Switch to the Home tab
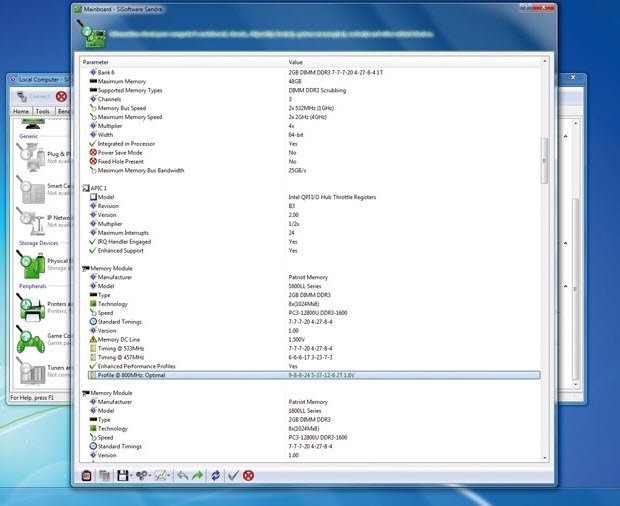620x506 pixels. click(21, 111)
